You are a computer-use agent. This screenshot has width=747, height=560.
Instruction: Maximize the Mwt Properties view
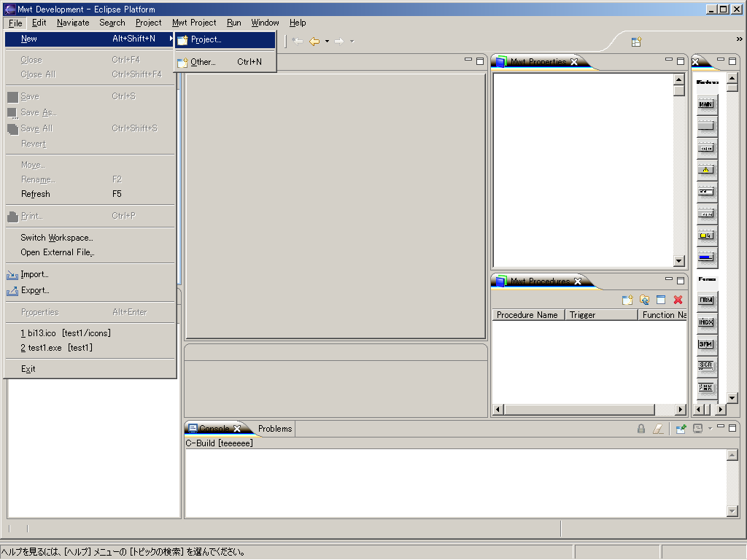coord(681,61)
